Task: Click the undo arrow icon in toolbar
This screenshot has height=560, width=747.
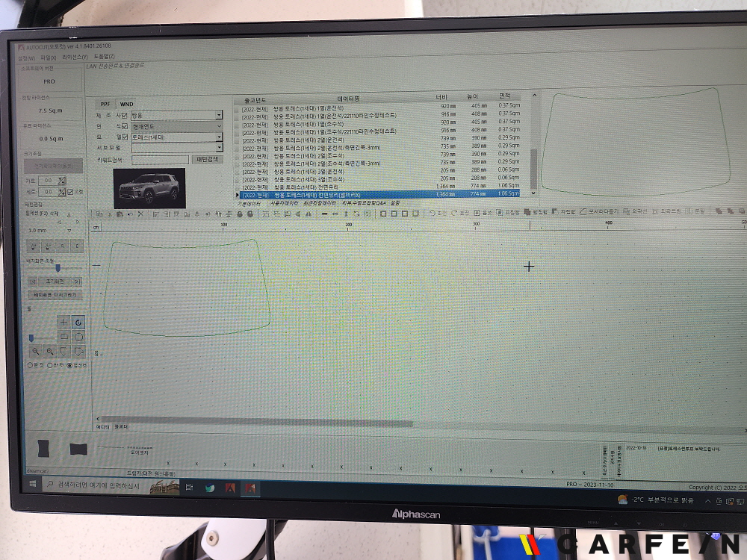Action: point(131,214)
